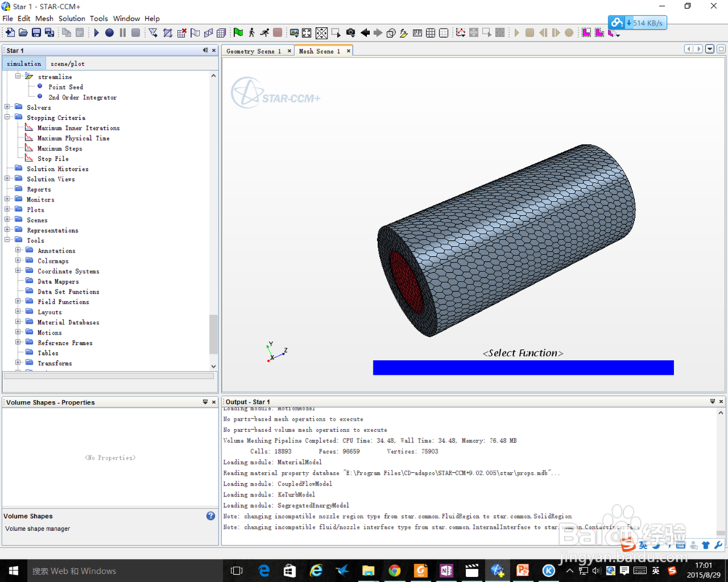
Task: Open Google Chrome from the taskbar
Action: [x=395, y=571]
